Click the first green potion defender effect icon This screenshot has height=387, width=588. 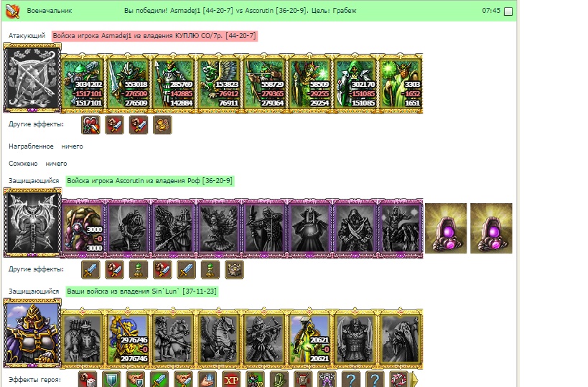(139, 270)
